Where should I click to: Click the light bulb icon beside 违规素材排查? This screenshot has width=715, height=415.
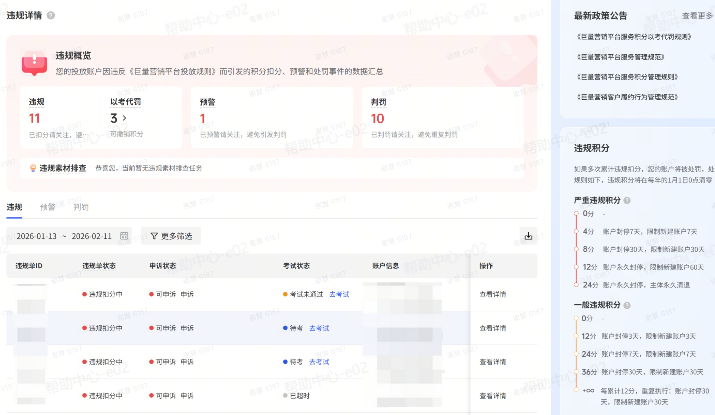(33, 168)
